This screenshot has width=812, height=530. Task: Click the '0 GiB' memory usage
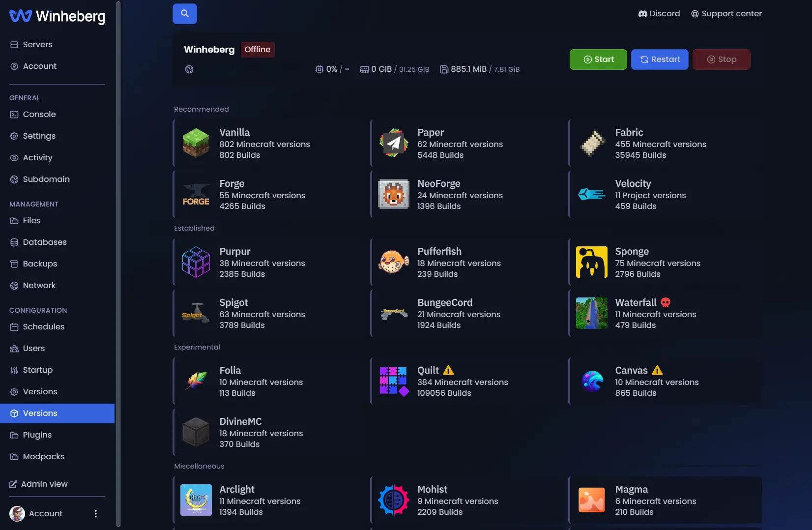point(381,69)
